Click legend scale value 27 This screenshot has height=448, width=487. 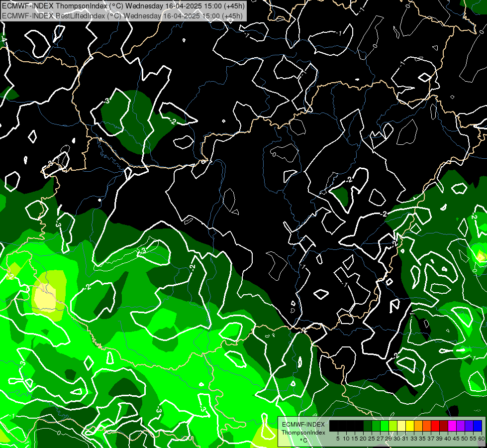click(x=380, y=439)
